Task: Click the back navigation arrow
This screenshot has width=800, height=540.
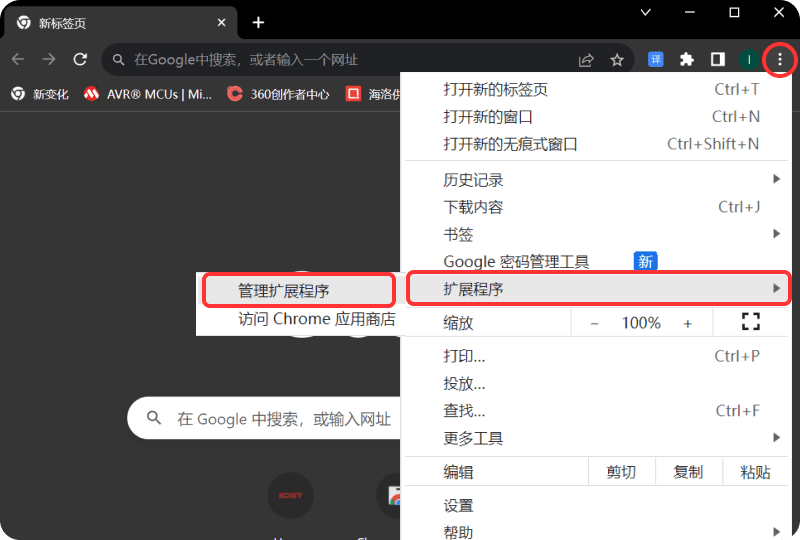Action: [x=18, y=60]
